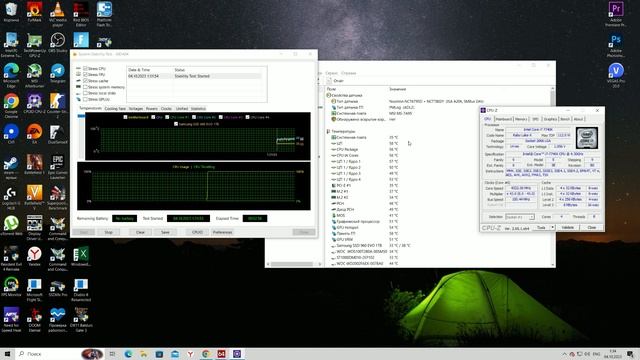The height and width of the screenshot is (360, 640).
Task: Collapse the sensor properties group in AIDA64
Action: click(x=328, y=95)
